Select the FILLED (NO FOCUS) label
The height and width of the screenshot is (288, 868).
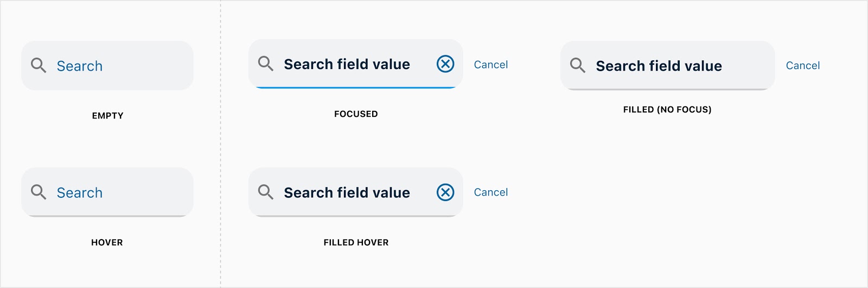click(667, 110)
